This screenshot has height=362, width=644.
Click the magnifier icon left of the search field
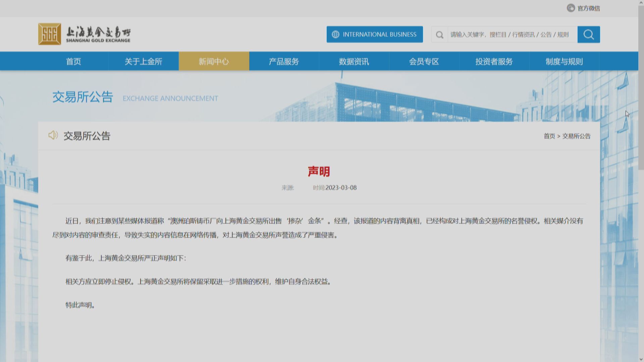[439, 34]
